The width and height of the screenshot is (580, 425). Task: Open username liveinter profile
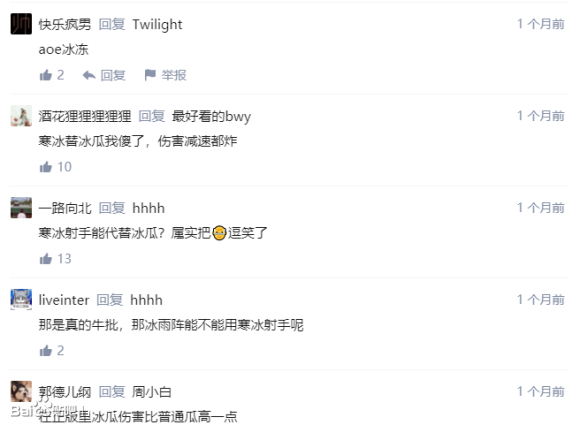[x=64, y=300]
